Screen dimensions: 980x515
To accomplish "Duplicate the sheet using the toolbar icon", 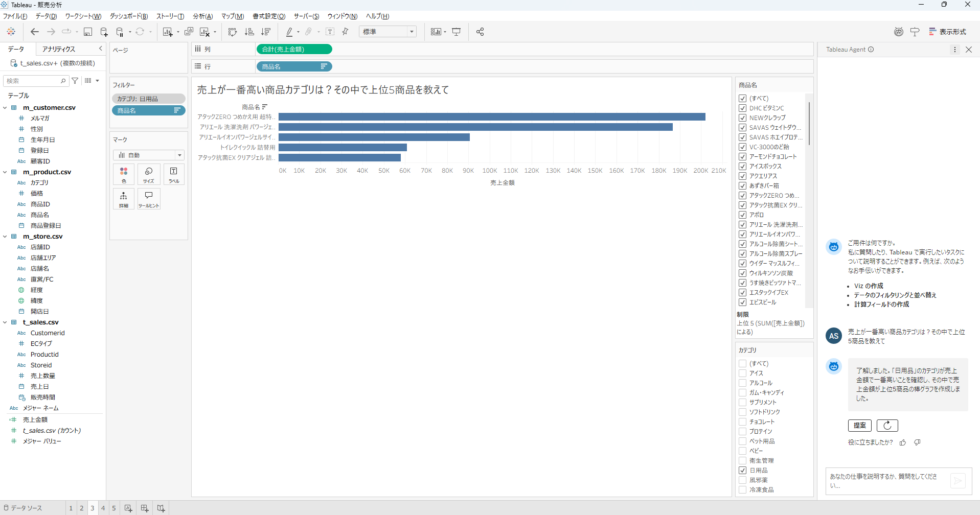I will point(189,32).
